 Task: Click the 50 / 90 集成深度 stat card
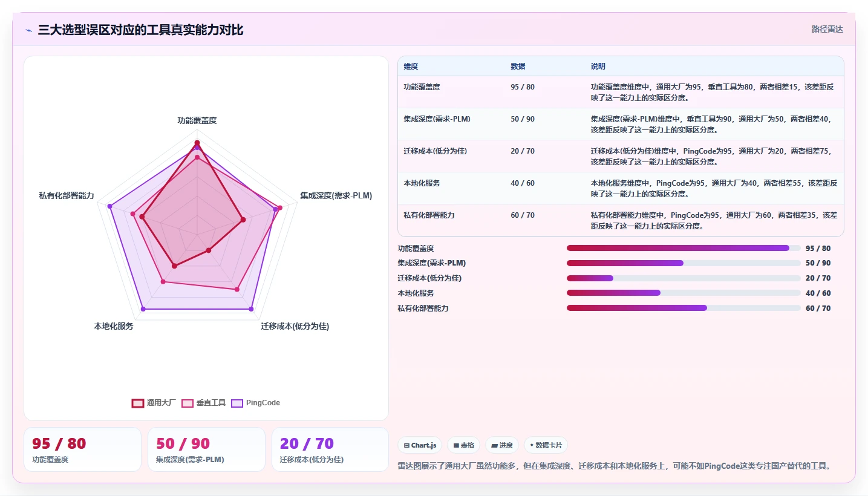[x=206, y=449]
